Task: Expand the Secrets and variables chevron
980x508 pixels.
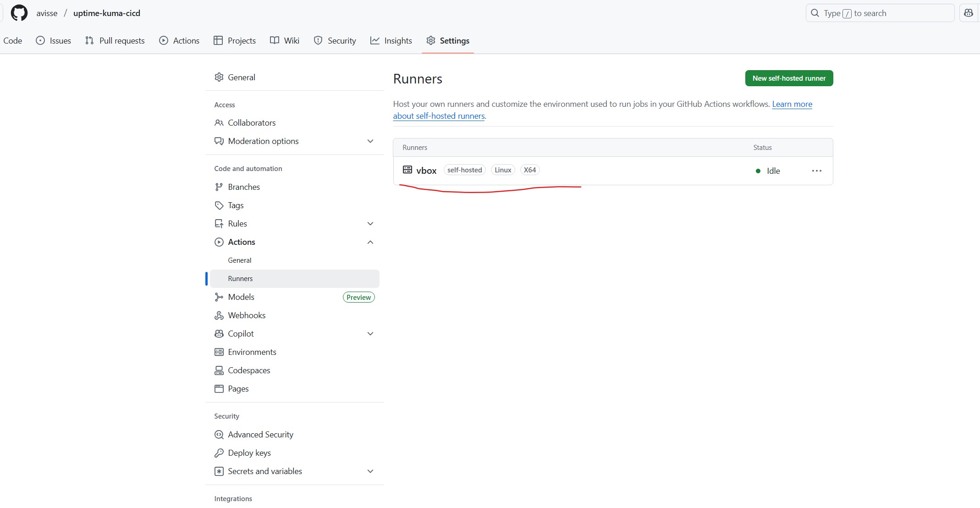Action: [x=370, y=471]
